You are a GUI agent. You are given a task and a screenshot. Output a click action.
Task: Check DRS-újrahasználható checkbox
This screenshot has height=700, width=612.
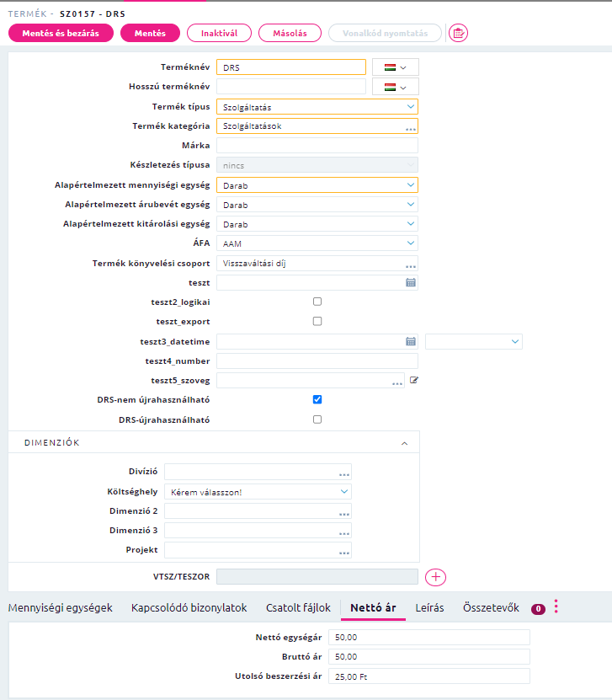point(317,419)
